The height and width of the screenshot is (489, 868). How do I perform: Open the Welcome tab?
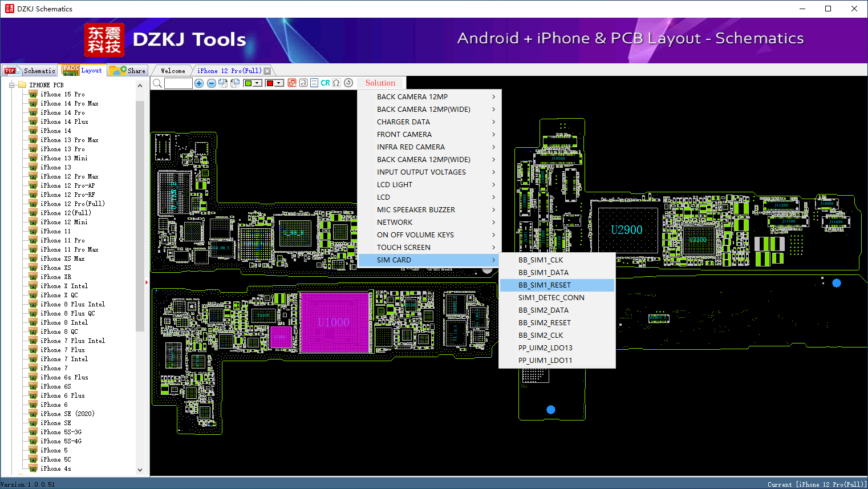(173, 71)
